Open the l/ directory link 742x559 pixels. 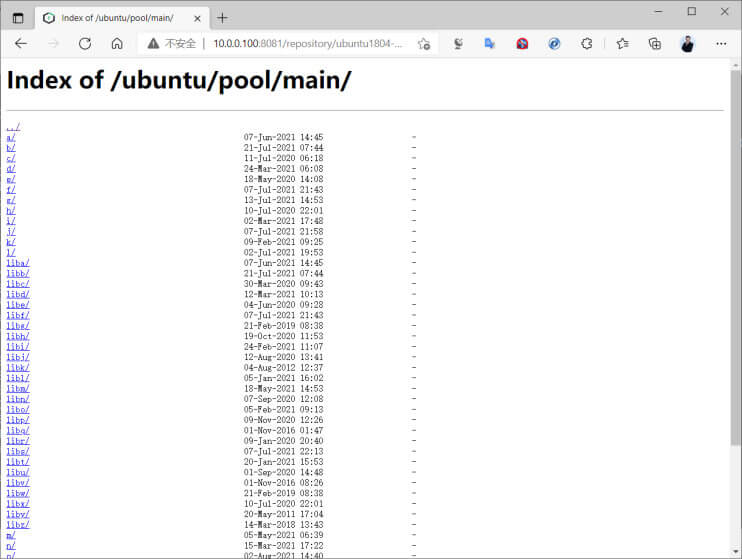(11, 252)
